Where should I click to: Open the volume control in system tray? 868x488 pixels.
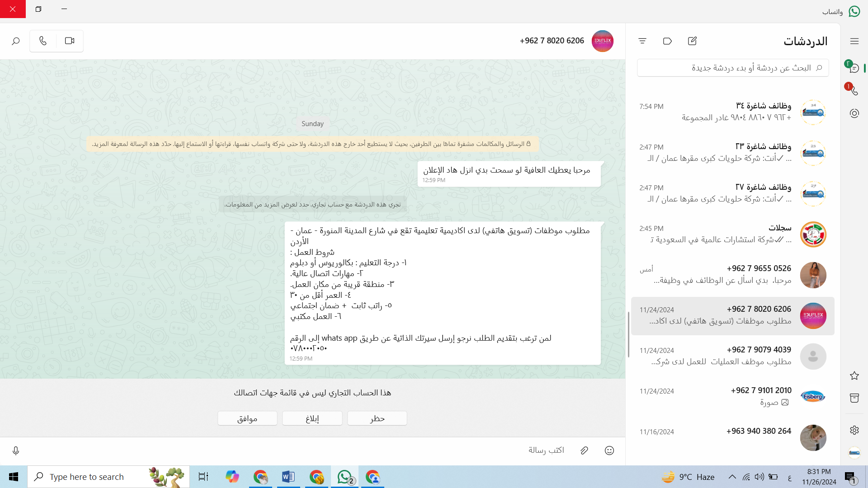click(759, 477)
